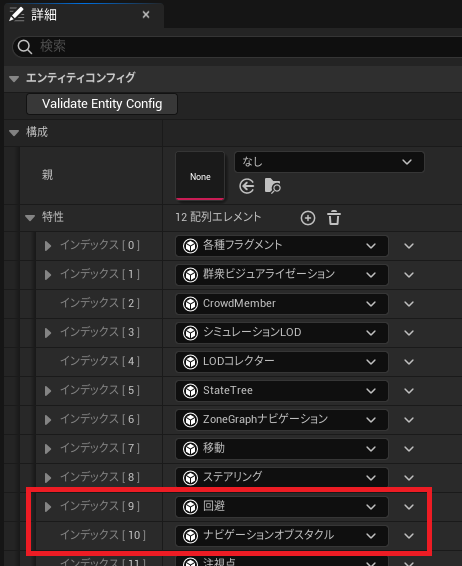Expand インデックス [9] 回避 entry
The image size is (462, 566).
48,506
